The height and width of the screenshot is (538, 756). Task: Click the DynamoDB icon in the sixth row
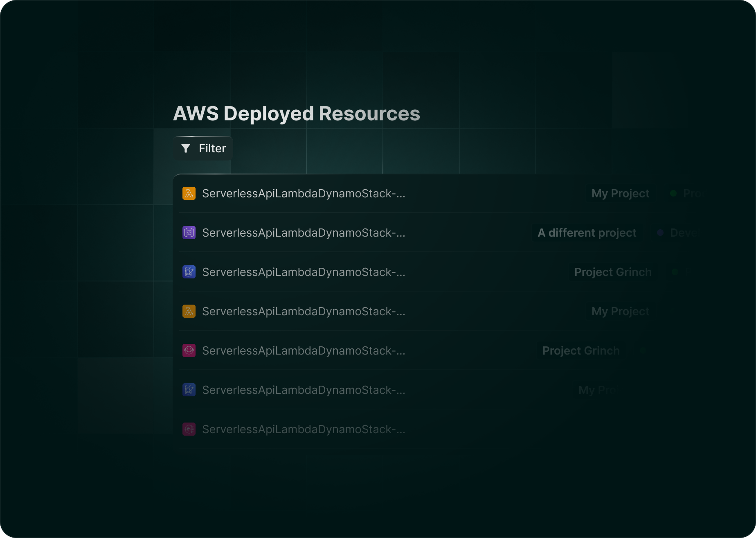189,390
